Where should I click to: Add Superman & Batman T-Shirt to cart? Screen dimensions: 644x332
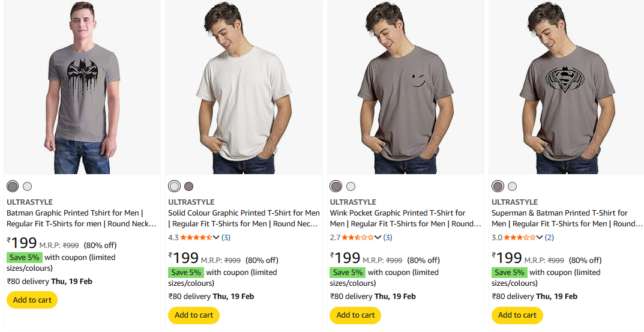(517, 315)
